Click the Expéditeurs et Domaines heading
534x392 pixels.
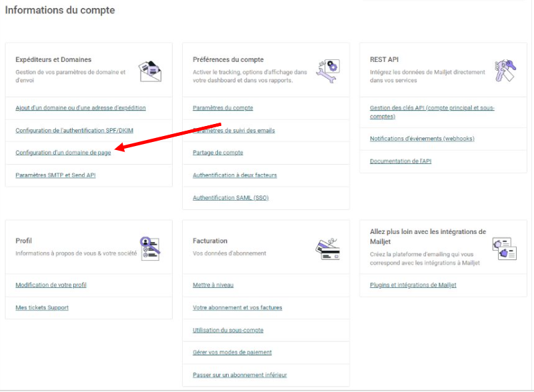click(x=53, y=59)
